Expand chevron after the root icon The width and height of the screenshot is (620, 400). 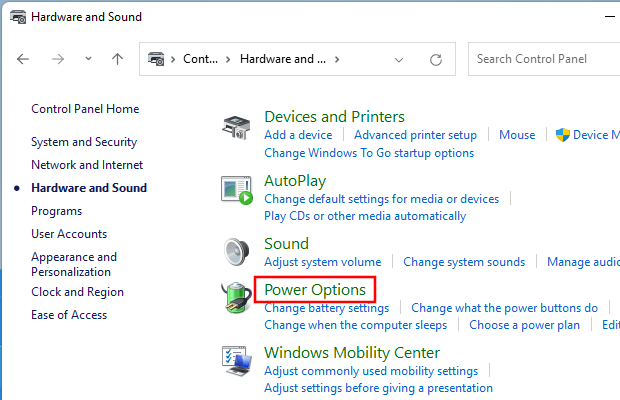point(173,59)
